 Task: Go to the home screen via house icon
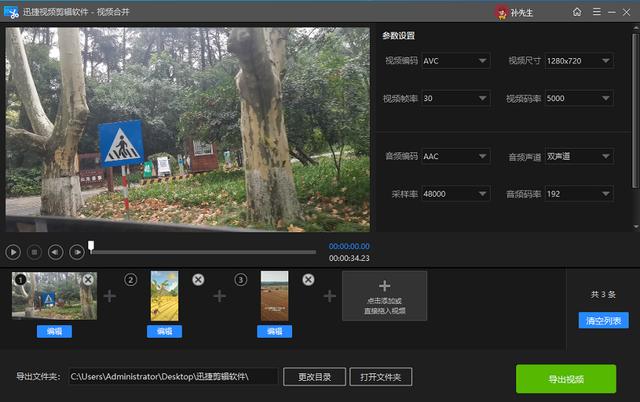(x=577, y=12)
